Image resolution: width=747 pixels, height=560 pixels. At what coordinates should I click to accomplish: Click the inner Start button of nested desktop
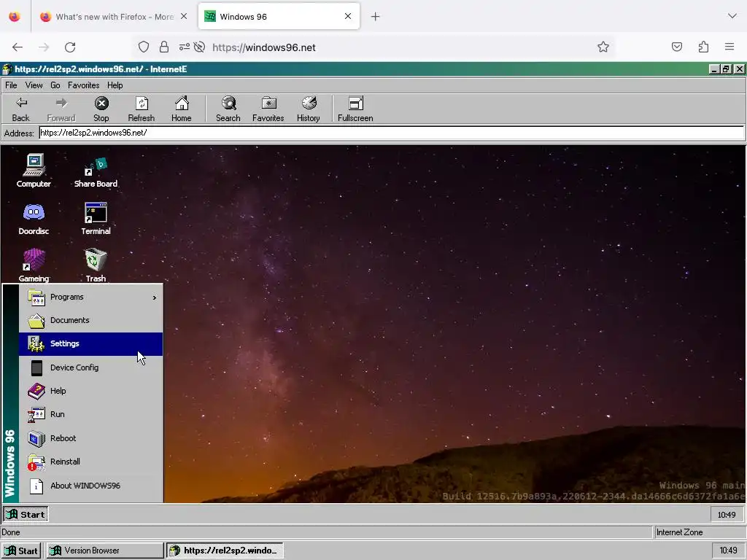pyautogui.click(x=26, y=514)
